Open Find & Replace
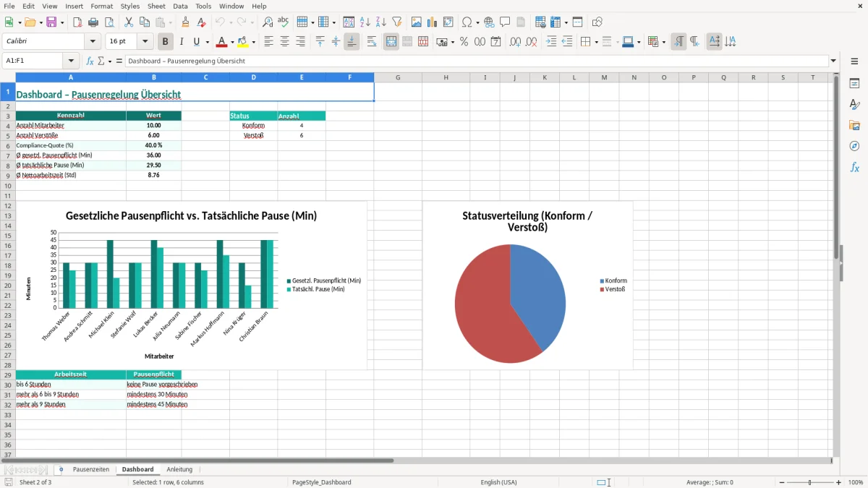Image resolution: width=868 pixels, height=488 pixels. pyautogui.click(x=268, y=22)
